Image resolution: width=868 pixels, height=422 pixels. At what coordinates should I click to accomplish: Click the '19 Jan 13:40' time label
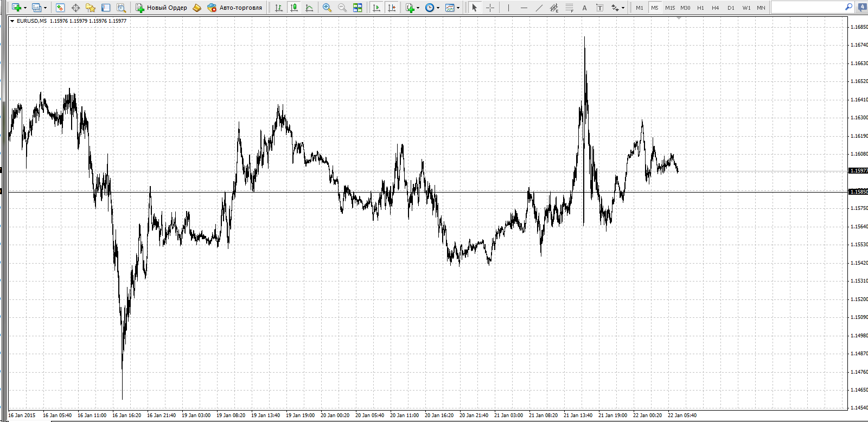pyautogui.click(x=265, y=415)
